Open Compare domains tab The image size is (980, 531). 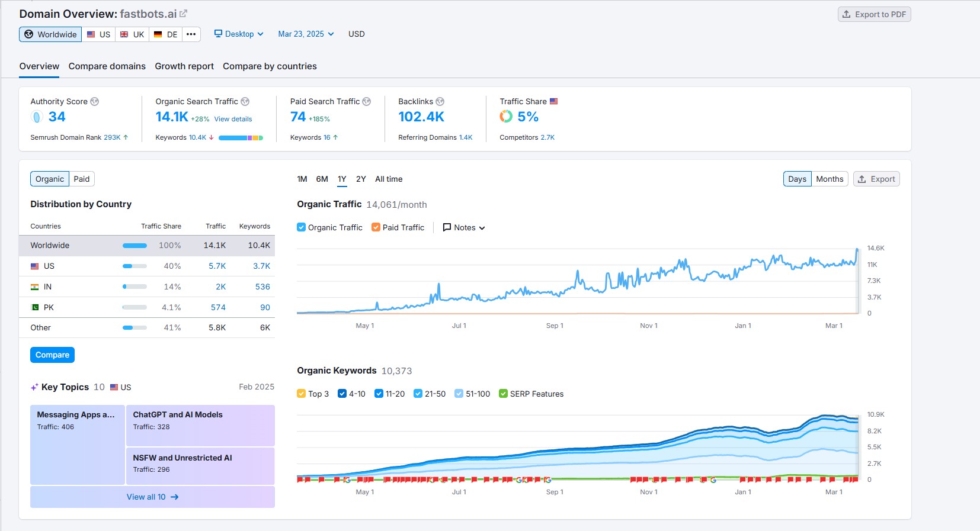point(107,66)
